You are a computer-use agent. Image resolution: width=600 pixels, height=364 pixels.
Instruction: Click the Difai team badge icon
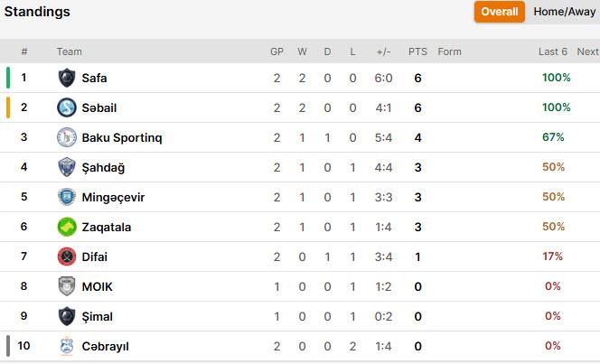pyautogui.click(x=67, y=257)
